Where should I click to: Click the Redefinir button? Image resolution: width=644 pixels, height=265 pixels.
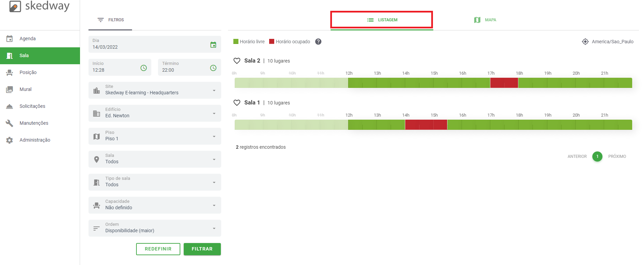[158, 249]
